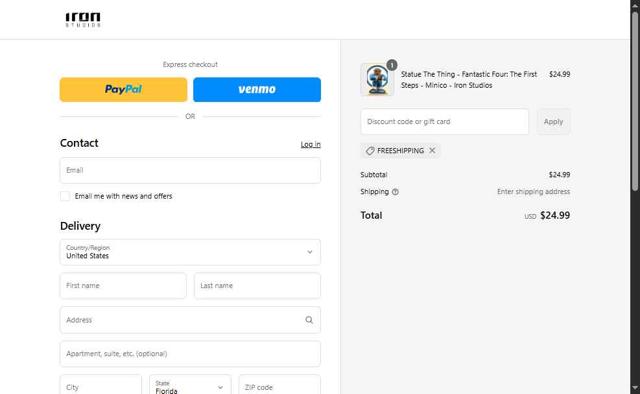Click the address search magnifier icon
Image resolution: width=640 pixels, height=394 pixels.
click(x=309, y=320)
